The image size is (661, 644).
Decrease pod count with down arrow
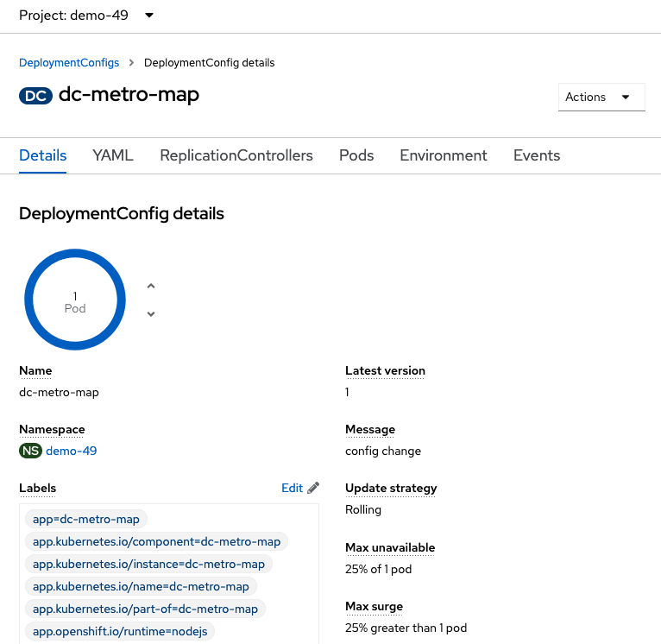tap(151, 313)
